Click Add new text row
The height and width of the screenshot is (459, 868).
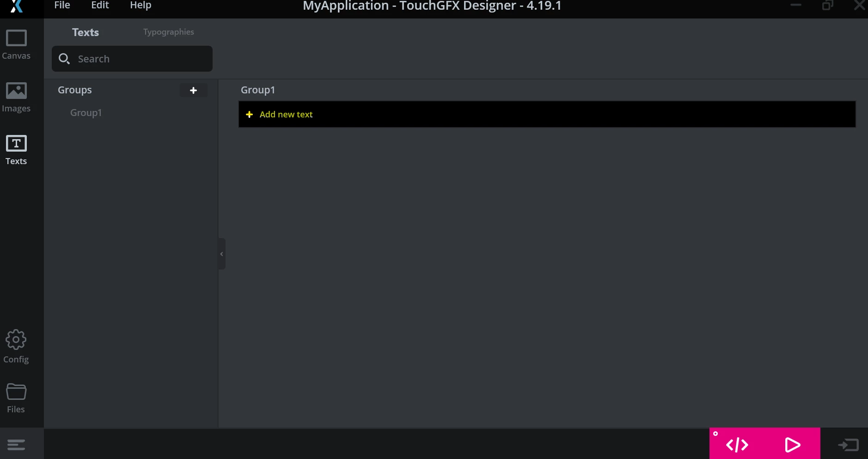click(x=547, y=114)
